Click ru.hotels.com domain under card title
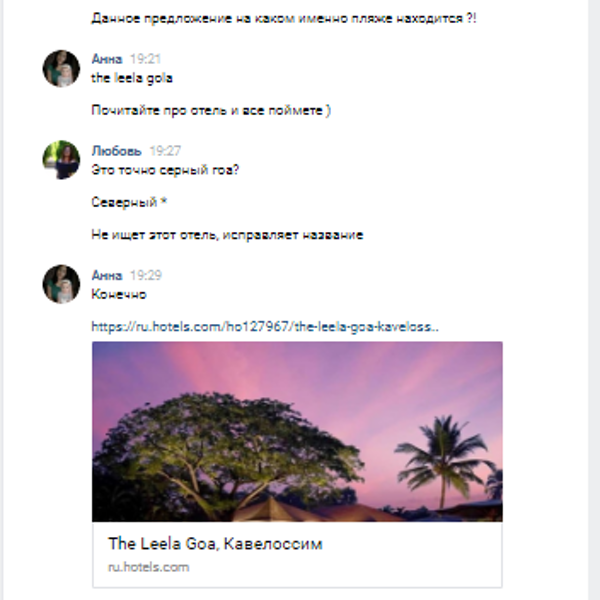 point(148,567)
